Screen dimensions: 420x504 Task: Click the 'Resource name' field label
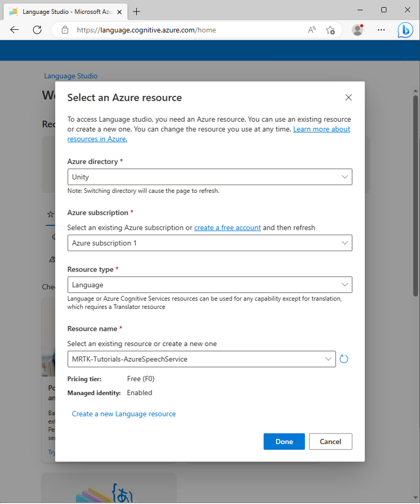pyautogui.click(x=92, y=328)
